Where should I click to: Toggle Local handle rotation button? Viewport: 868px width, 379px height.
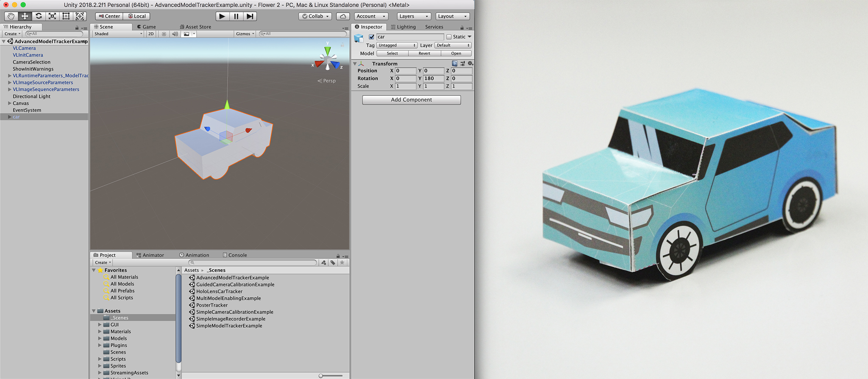(137, 16)
